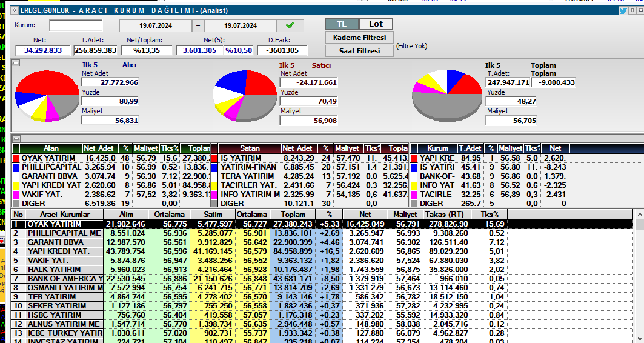Sort main table by Net column
644x343 pixels.
pyautogui.click(x=365, y=215)
